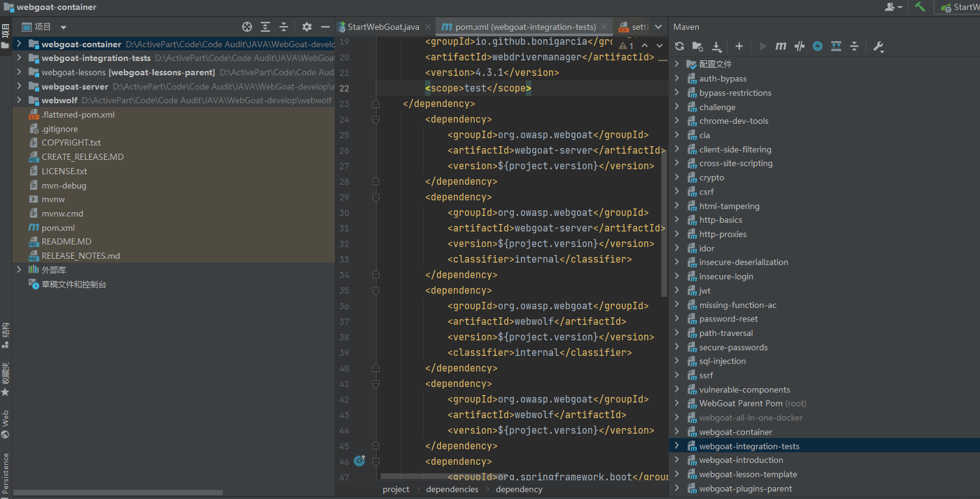Collapse all in Maven tool window
The height and width of the screenshot is (499, 980).
(854, 46)
